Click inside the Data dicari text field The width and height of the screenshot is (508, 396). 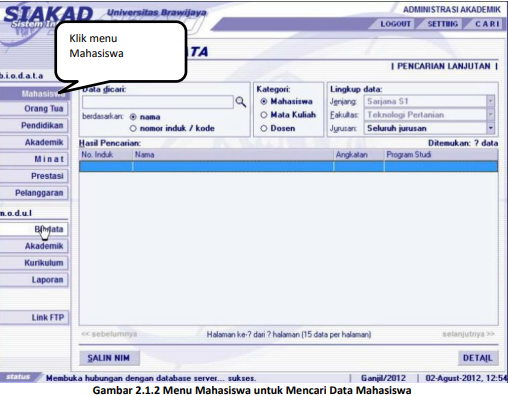(x=158, y=102)
